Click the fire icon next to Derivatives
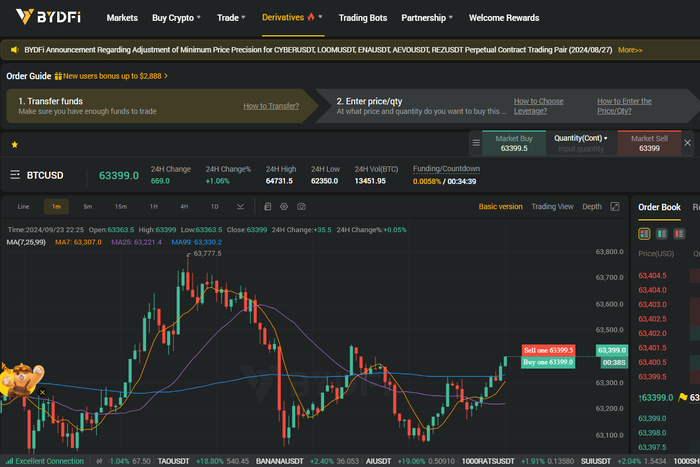Screen dimensions: 700x467 coord(311,17)
